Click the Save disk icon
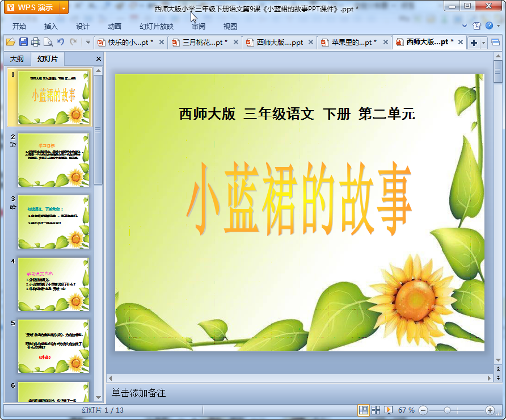 tap(23, 42)
